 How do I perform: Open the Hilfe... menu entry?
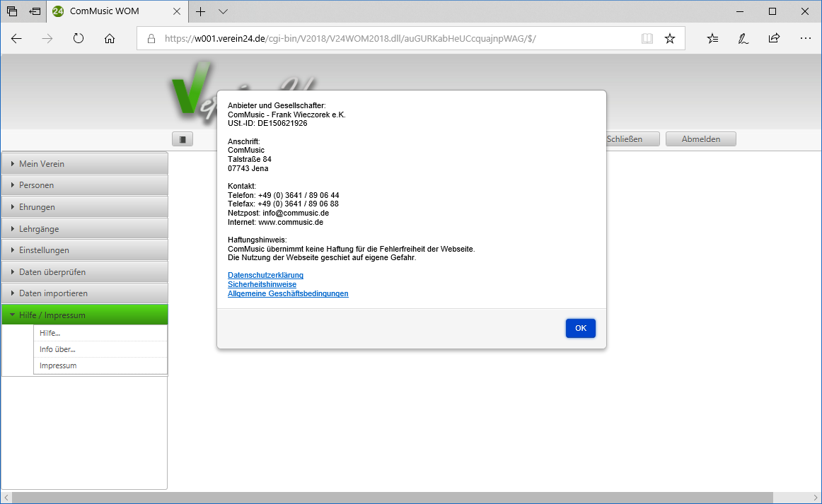[100, 333]
